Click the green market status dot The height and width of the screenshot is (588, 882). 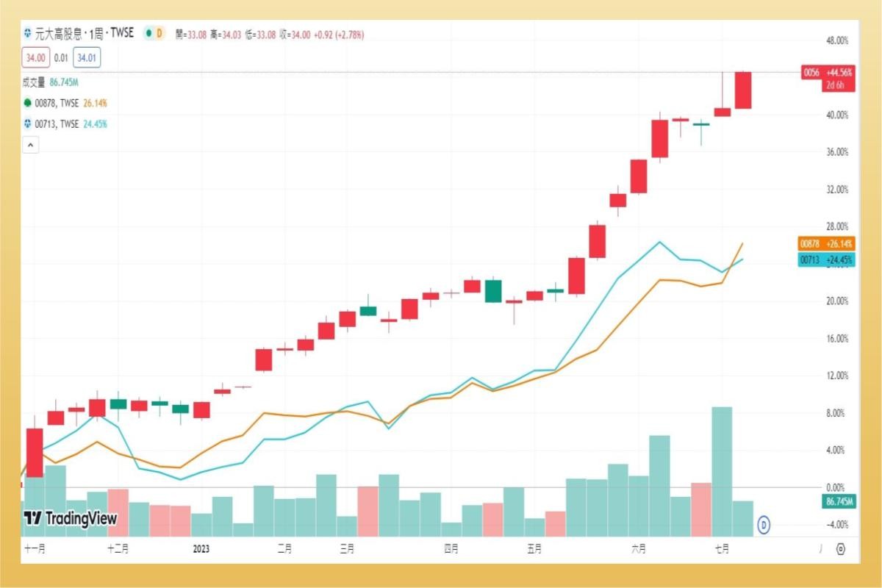149,33
